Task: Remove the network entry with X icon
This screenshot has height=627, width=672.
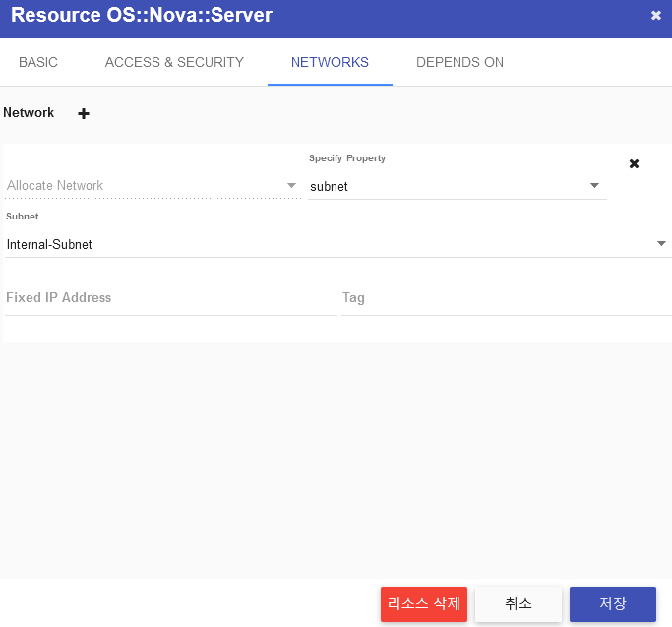Action: pyautogui.click(x=634, y=163)
